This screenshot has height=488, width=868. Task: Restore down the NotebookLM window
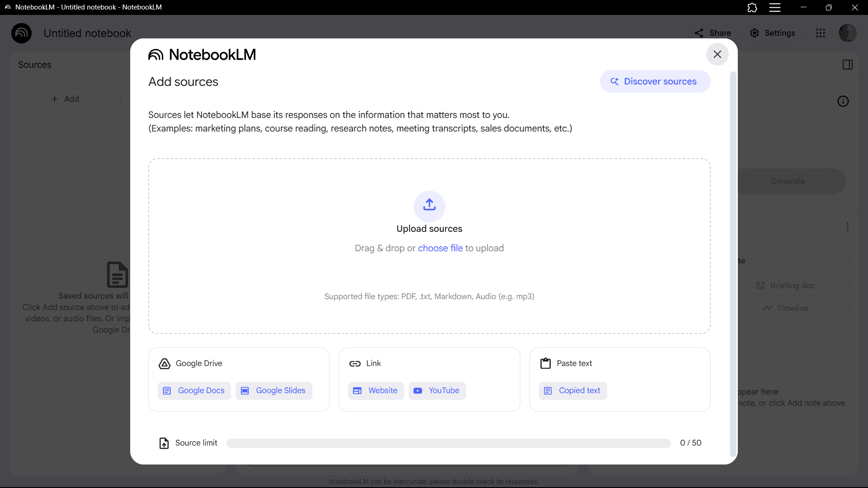click(829, 7)
